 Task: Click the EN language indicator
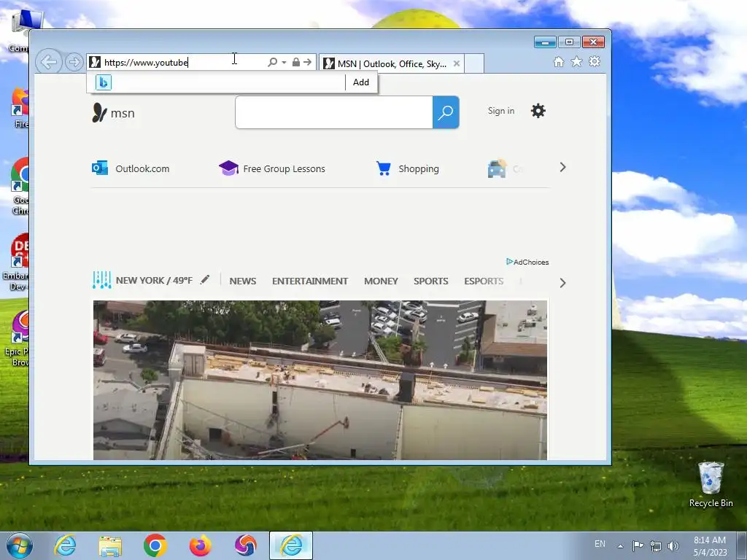coord(600,544)
